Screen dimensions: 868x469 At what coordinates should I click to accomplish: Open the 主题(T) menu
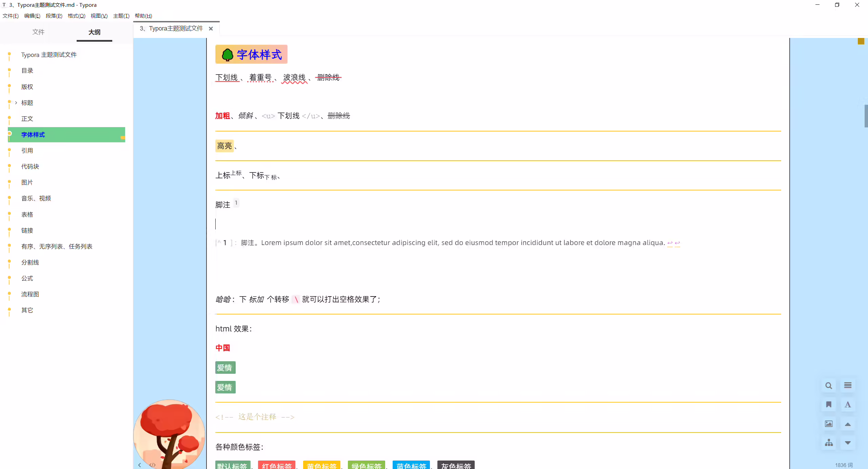[x=121, y=16]
